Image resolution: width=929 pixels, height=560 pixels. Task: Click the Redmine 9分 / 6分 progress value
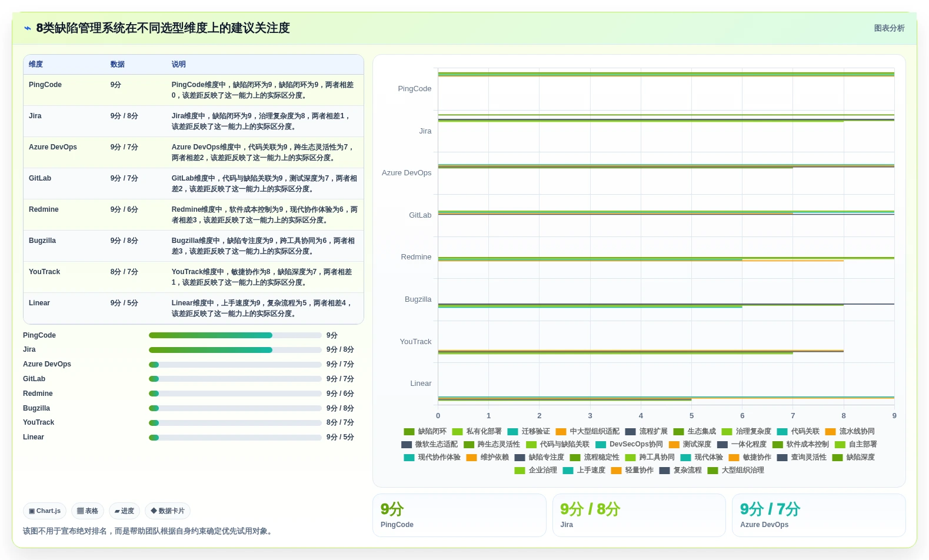tap(340, 394)
